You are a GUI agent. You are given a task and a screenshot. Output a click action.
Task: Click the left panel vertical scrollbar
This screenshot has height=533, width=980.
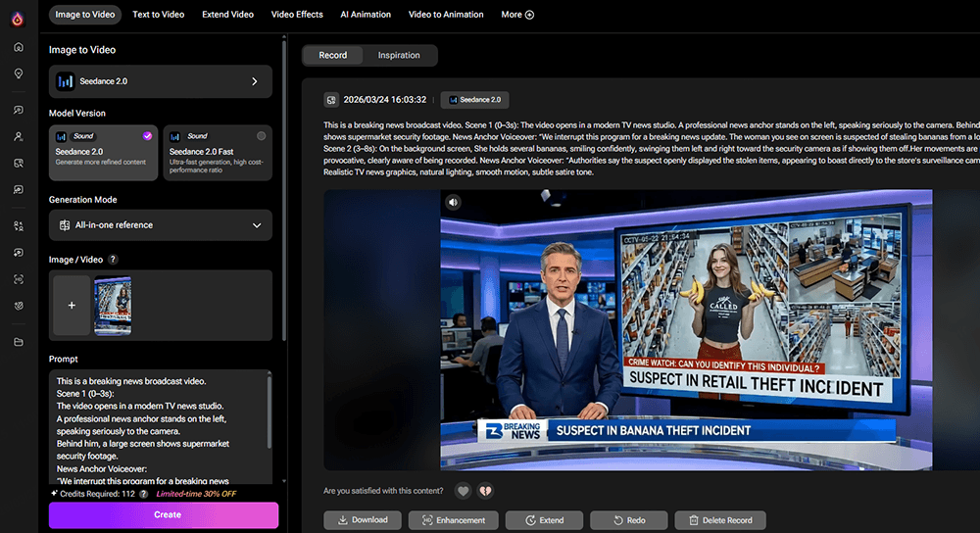pos(284,196)
